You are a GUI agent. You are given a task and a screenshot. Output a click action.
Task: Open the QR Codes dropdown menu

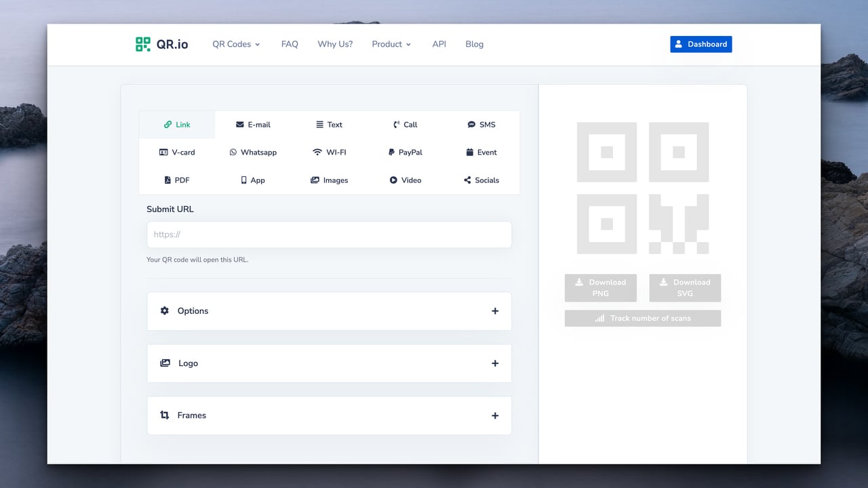[x=236, y=44]
